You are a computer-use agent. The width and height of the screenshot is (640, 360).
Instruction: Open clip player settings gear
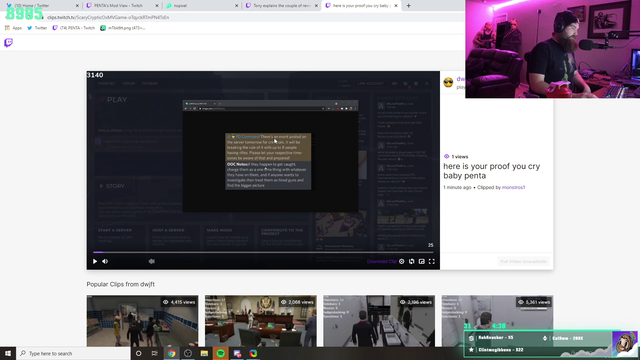[402, 261]
